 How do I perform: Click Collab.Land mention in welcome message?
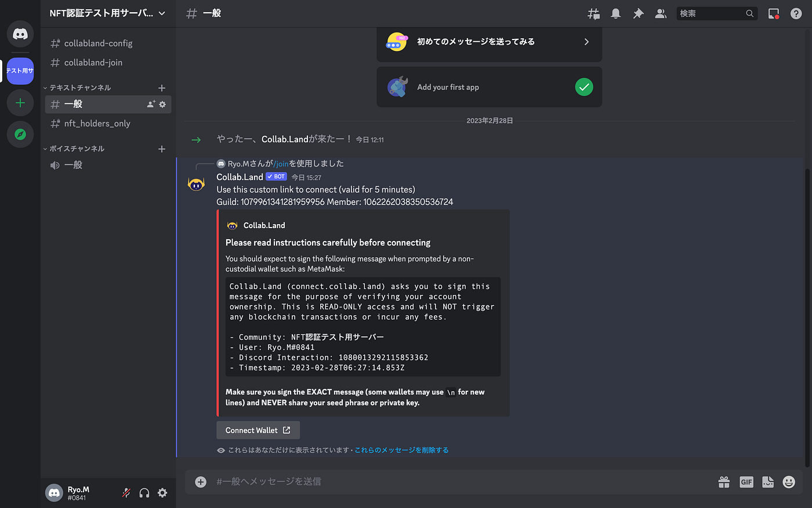click(x=285, y=139)
